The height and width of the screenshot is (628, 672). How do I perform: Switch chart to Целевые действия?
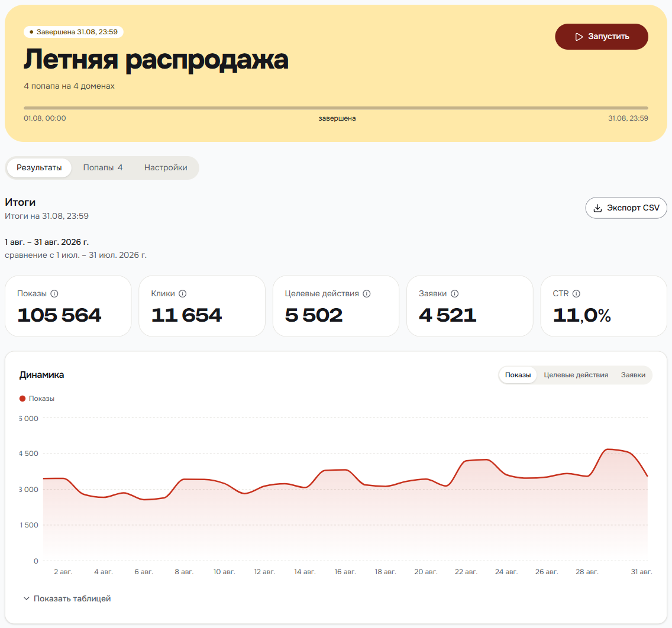[x=576, y=375]
